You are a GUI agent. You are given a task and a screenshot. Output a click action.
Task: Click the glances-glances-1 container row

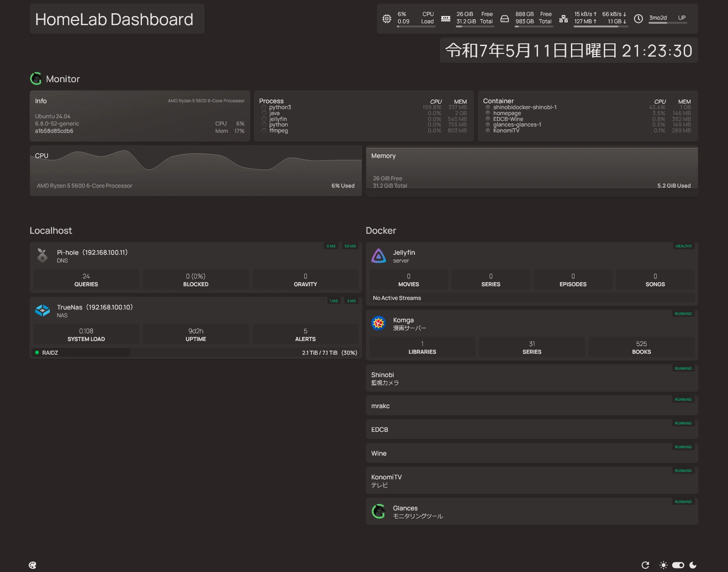tap(588, 125)
